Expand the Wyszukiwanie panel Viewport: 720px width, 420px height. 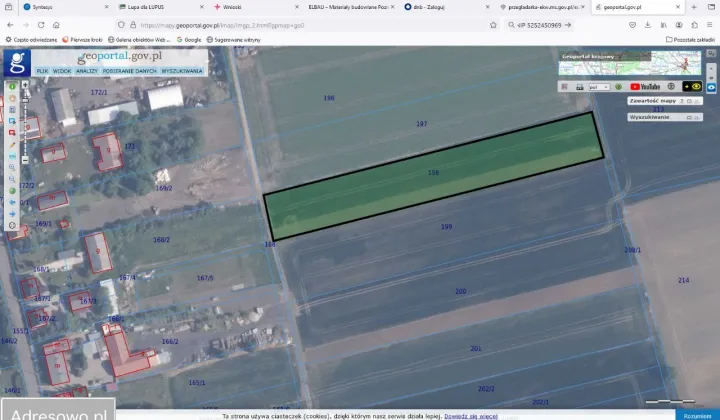click(688, 117)
